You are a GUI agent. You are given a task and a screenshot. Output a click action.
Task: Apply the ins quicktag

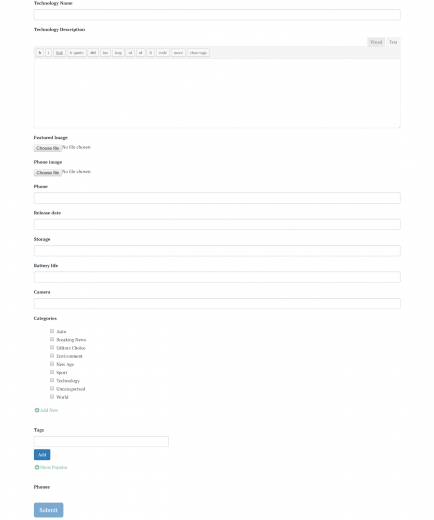[105, 53]
